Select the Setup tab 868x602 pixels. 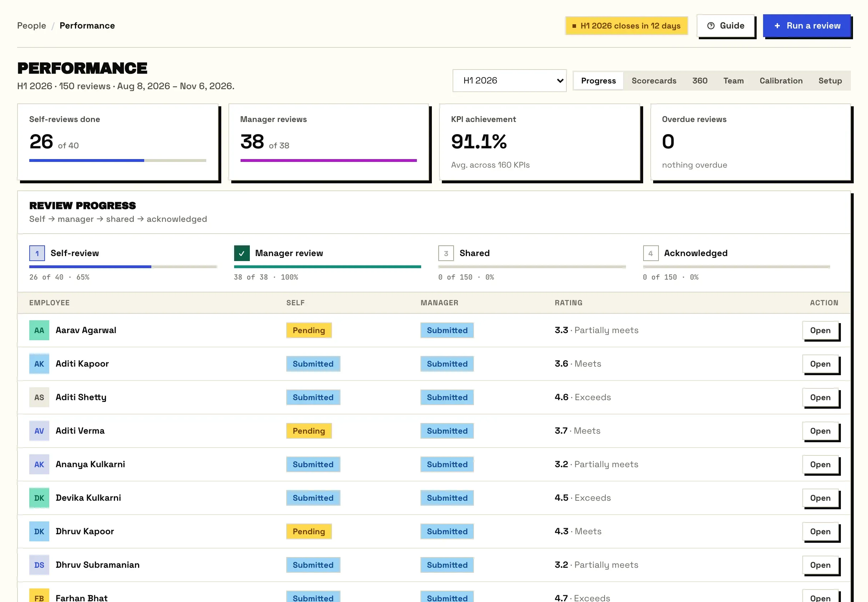pos(830,81)
